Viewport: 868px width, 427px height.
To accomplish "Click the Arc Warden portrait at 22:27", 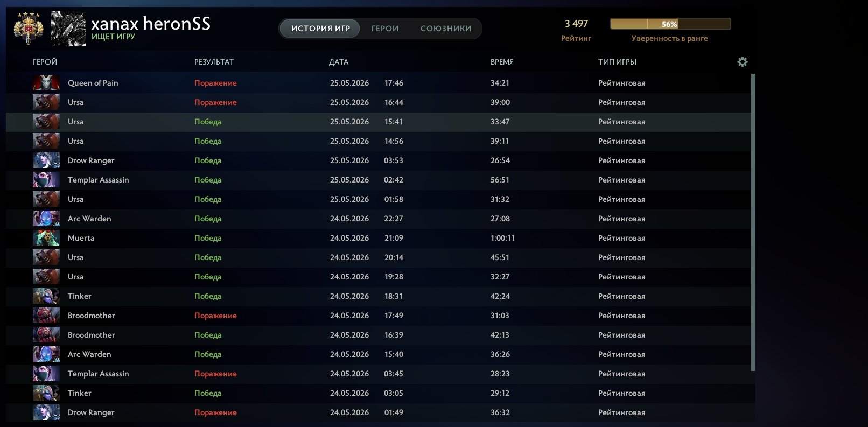I will click(x=46, y=219).
